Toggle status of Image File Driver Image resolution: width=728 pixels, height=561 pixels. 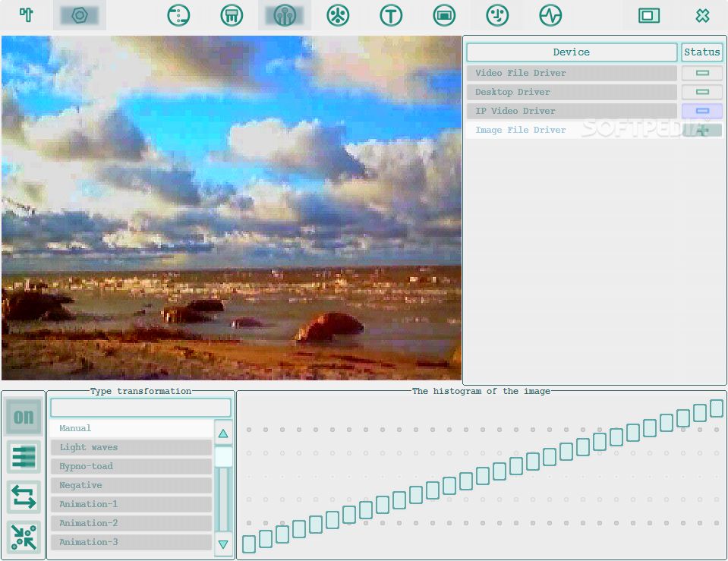coord(702,130)
